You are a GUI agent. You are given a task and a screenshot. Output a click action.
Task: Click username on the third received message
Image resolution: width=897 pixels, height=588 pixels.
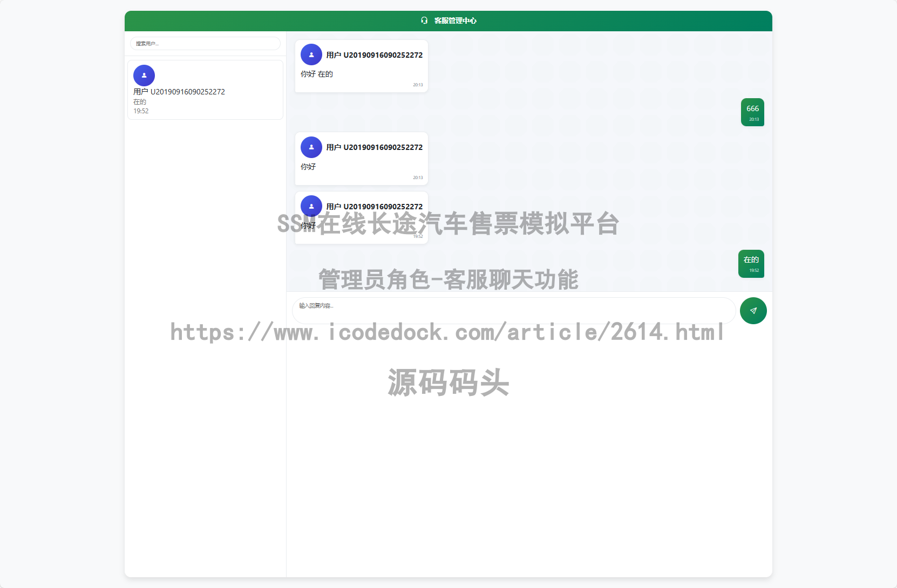[x=374, y=207]
